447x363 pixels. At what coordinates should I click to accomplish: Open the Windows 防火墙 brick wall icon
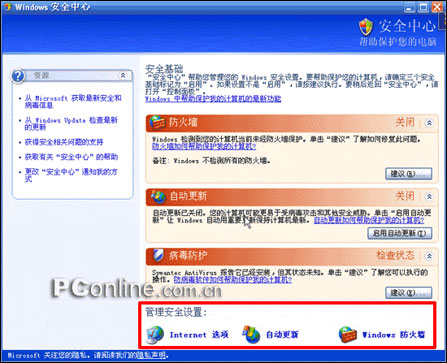click(x=348, y=334)
